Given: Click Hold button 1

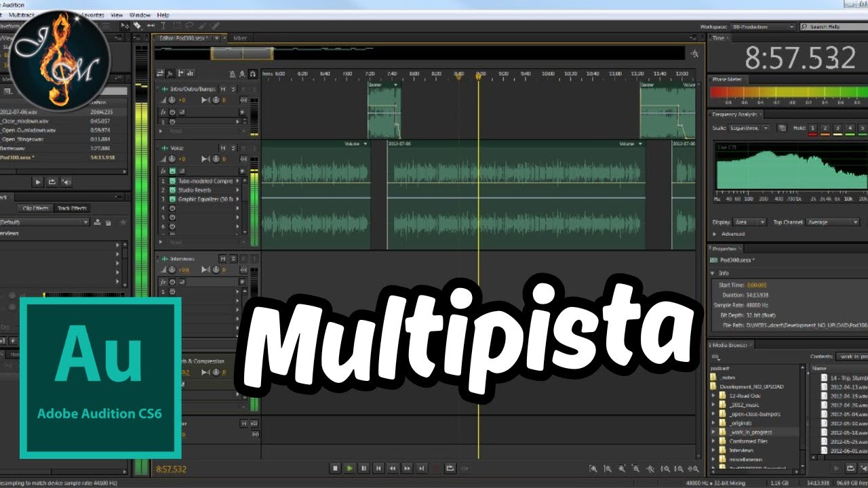Looking at the screenshot, I should click(812, 127).
